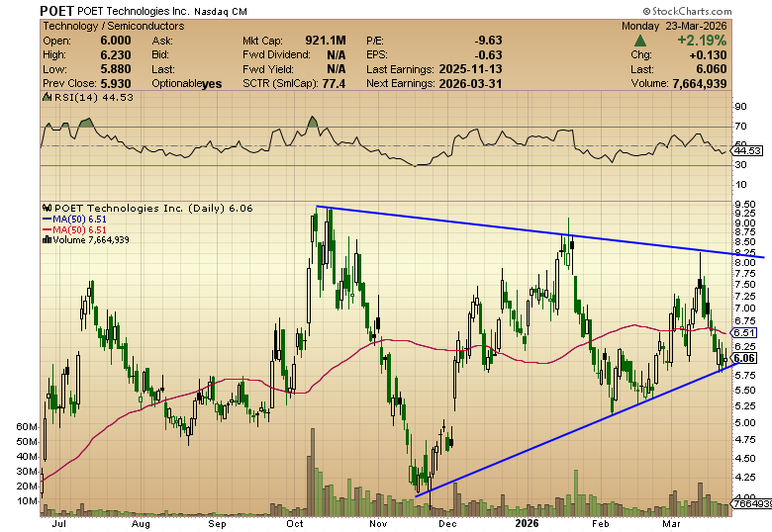The image size is (772, 532).
Task: Click the POET ticker symbol in header
Action: click(56, 11)
